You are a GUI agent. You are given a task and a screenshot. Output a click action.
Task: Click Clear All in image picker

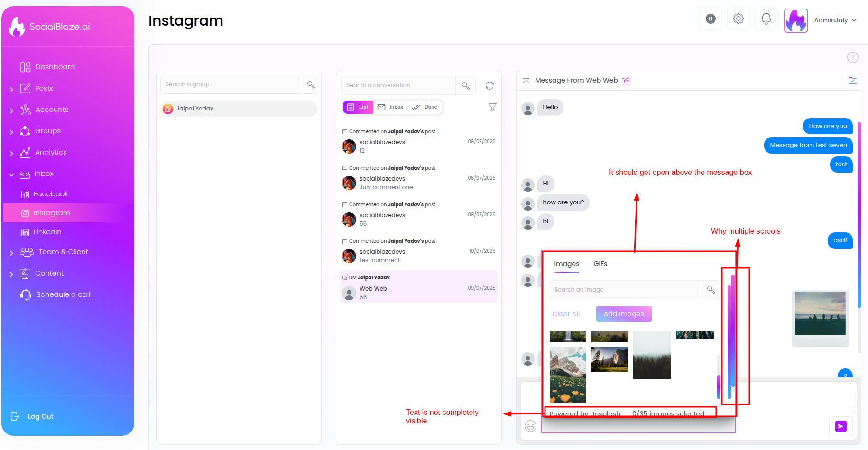[566, 314]
